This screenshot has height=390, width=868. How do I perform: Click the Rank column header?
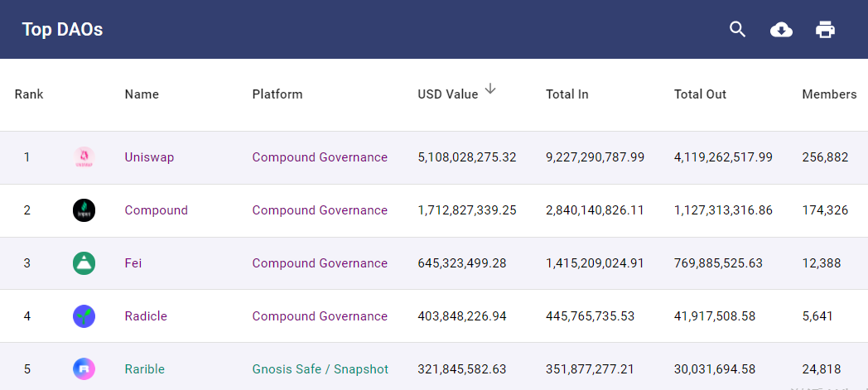29,94
